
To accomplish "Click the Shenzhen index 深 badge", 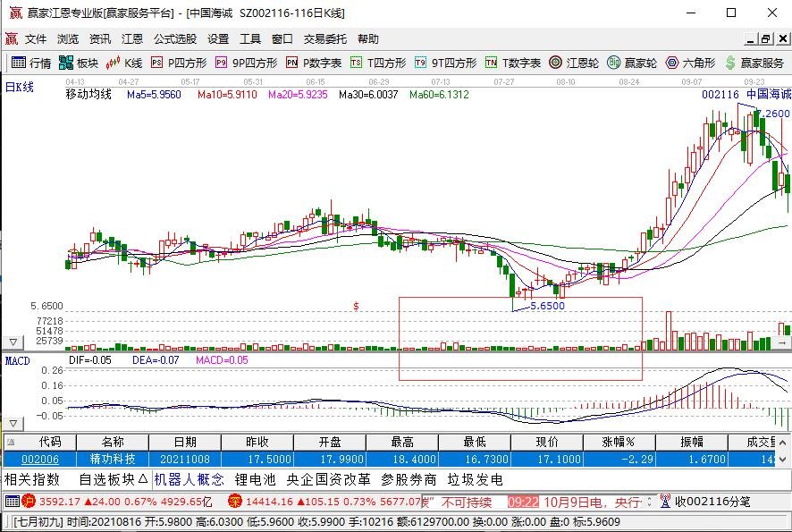I will [x=235, y=502].
